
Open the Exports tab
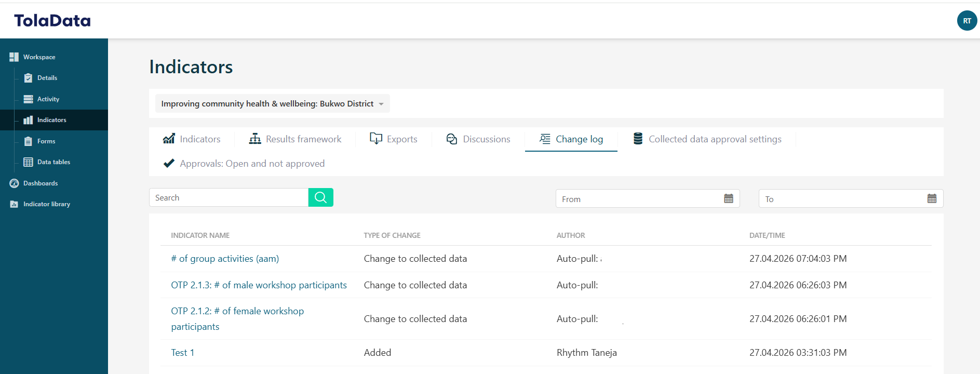click(x=394, y=139)
